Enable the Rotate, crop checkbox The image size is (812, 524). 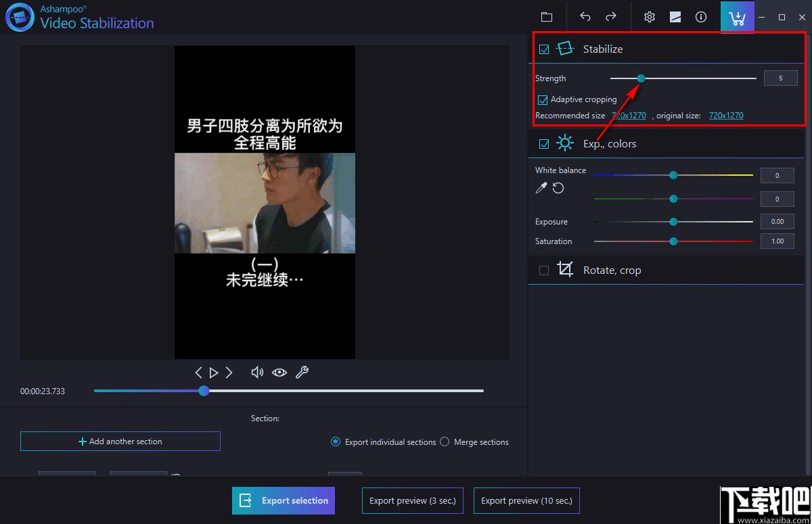click(544, 270)
